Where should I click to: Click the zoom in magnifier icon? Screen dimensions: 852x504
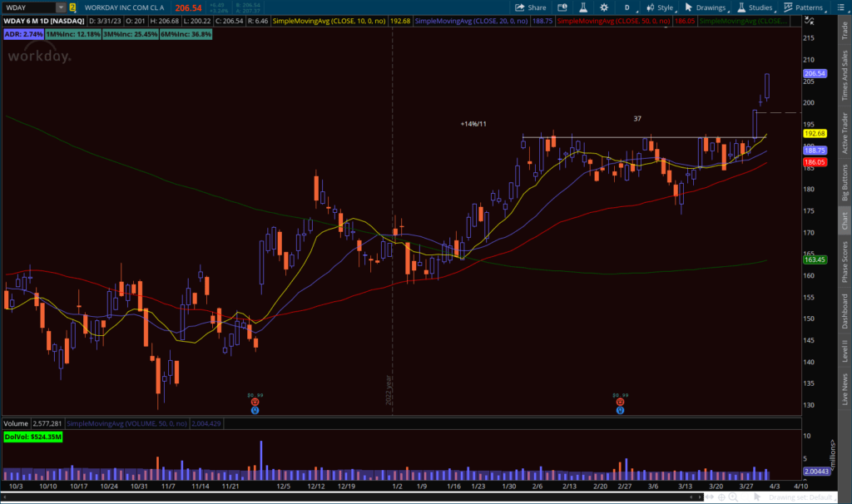[733, 497]
